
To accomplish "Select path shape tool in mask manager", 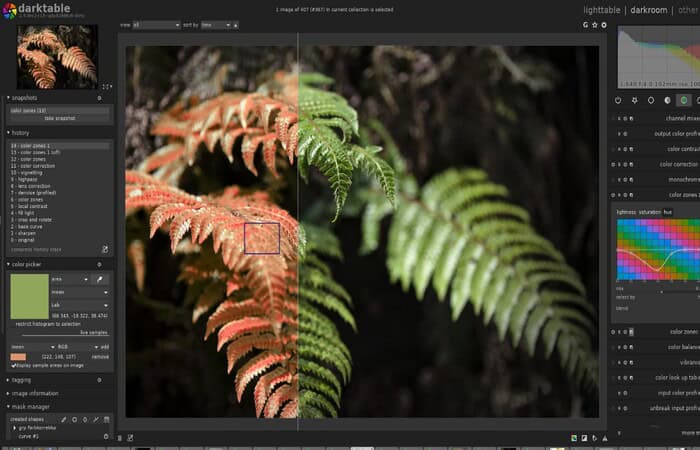I will 96,419.
